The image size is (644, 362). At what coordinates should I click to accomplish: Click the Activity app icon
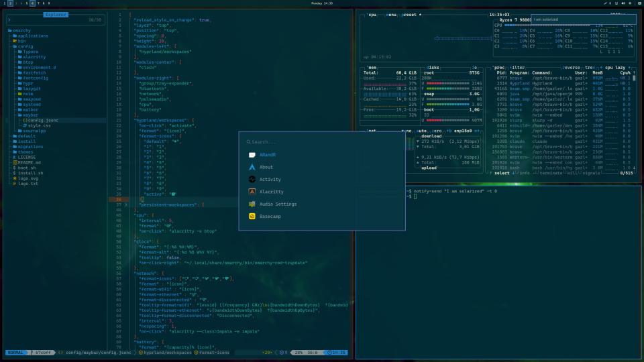[252, 180]
